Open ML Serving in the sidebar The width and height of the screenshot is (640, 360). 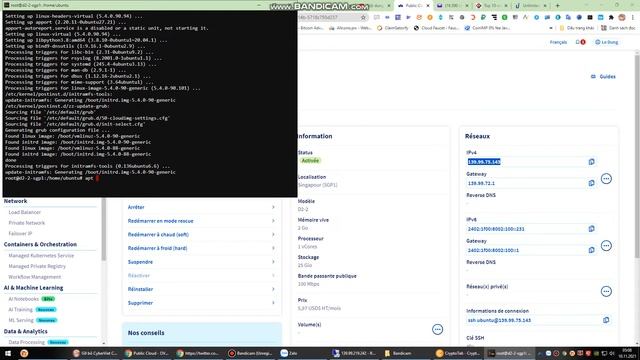[21, 320]
